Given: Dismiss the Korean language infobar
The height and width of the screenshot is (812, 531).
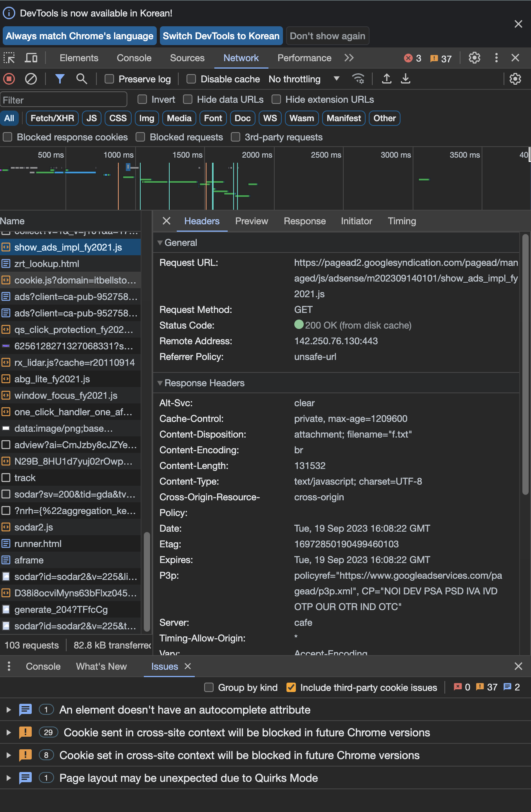Looking at the screenshot, I should (x=518, y=24).
